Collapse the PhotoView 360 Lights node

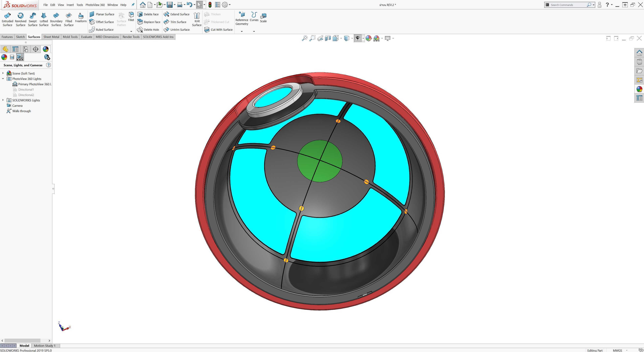3,79
